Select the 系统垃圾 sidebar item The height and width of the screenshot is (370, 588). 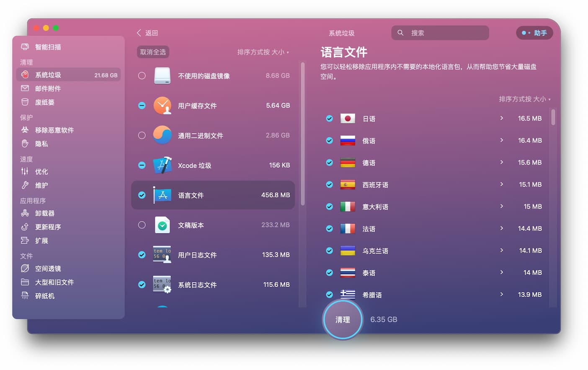coord(69,75)
